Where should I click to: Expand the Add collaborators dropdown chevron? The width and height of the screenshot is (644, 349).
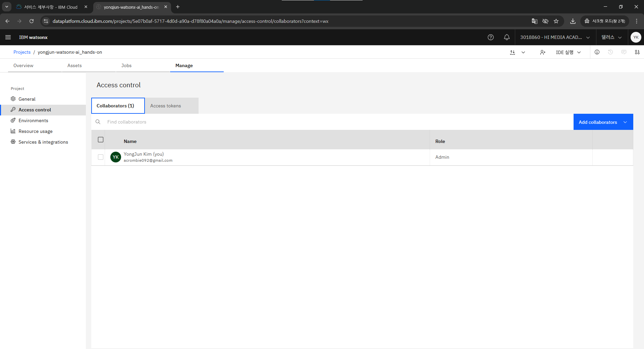tap(625, 122)
